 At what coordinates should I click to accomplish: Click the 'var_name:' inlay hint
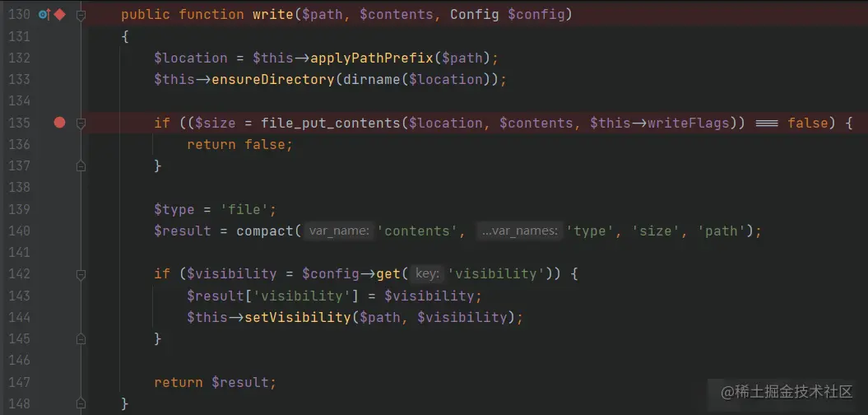(339, 231)
